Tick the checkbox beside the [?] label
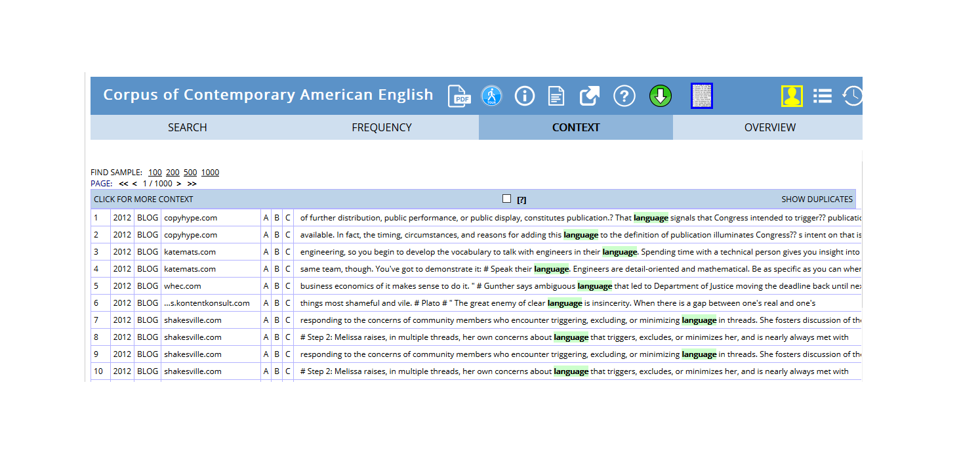The height and width of the screenshot is (460, 980). point(506,199)
